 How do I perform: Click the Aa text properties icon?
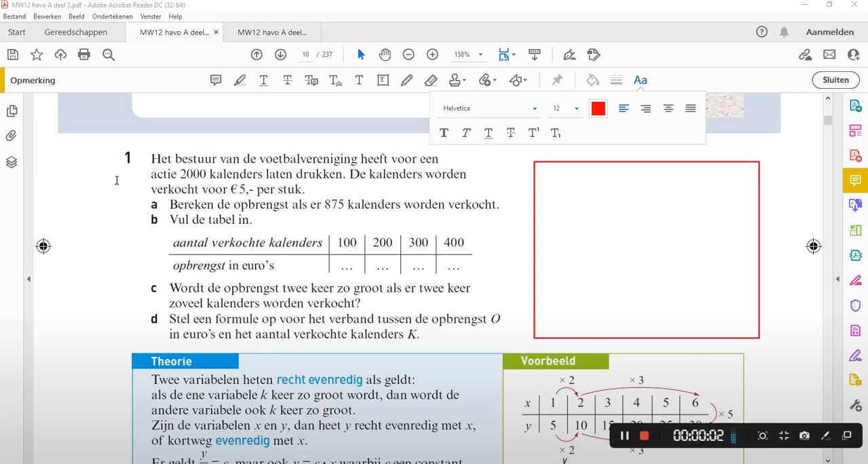[640, 80]
